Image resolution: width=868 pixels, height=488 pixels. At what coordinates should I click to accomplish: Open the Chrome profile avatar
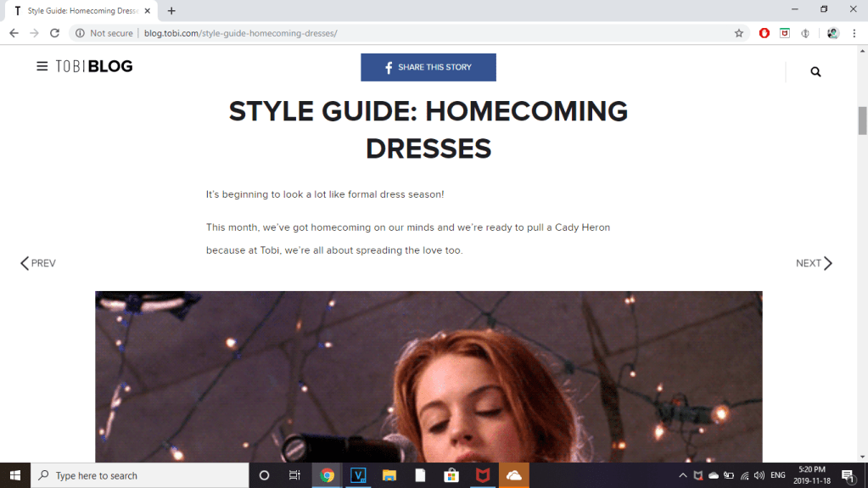pyautogui.click(x=833, y=33)
